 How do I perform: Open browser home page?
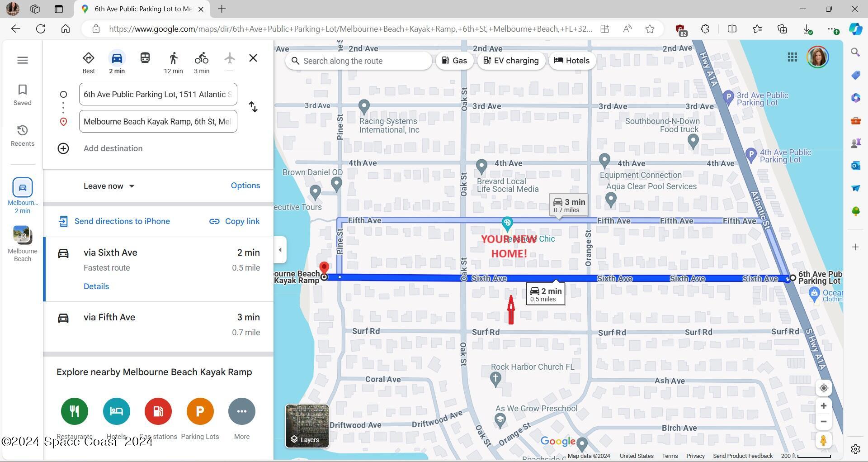click(66, 29)
